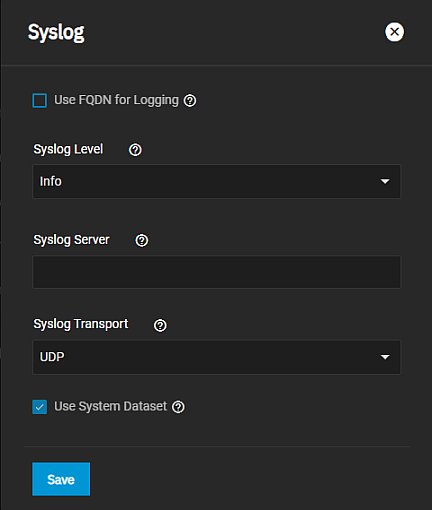
Task: Close the Syslog panel
Action: tap(394, 32)
